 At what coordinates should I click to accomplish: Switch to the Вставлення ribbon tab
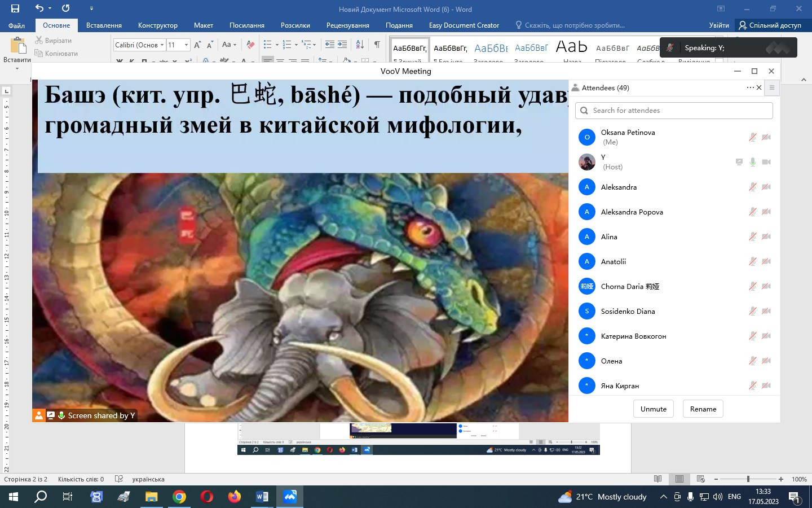[x=104, y=25]
